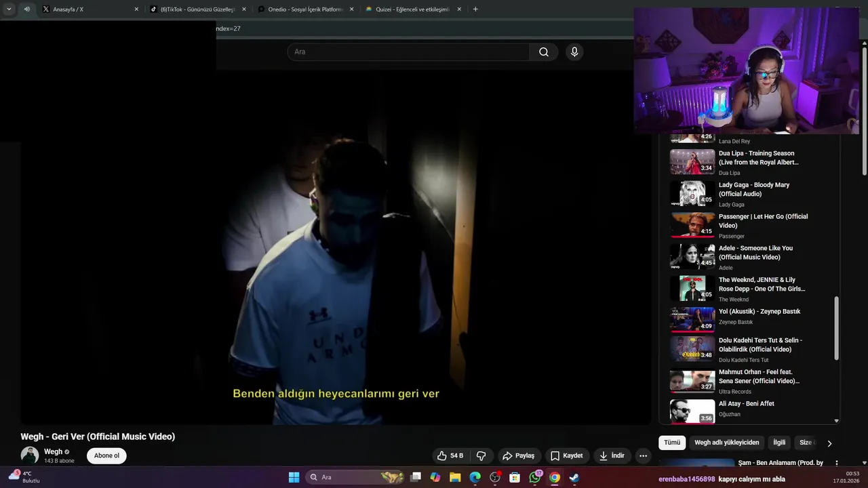Open the clock and date 00:53 17.01.2026
Viewport: 868px width, 488px height.
coord(848,477)
